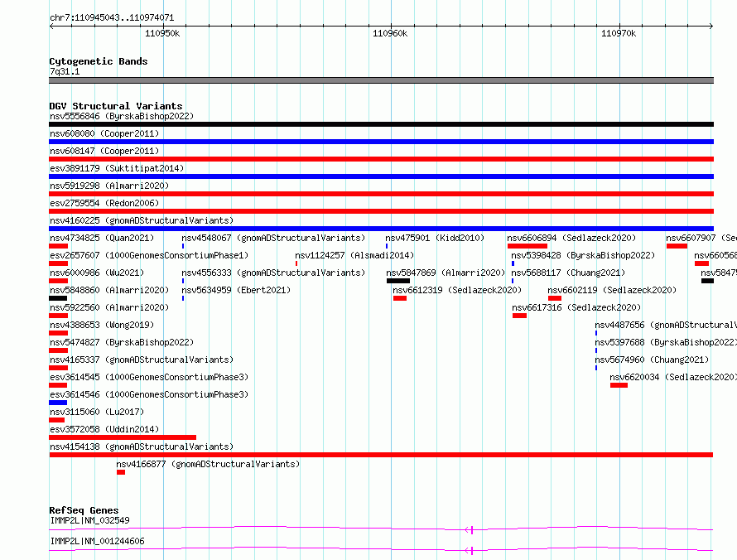The width and height of the screenshot is (737, 560).
Task: Click nsv6617316 (Sedlazeck2020) variant label
Action: tap(576, 307)
